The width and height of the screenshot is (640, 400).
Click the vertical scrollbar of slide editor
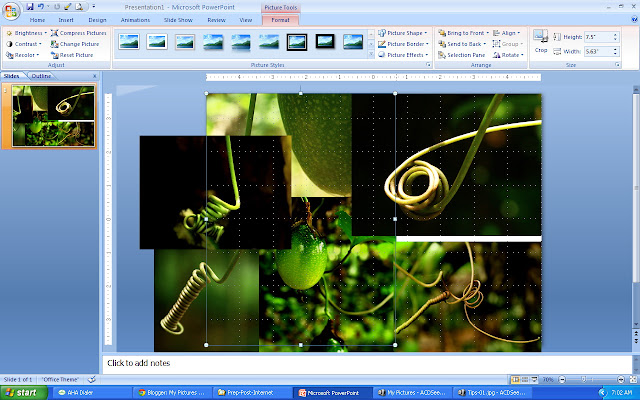636,188
